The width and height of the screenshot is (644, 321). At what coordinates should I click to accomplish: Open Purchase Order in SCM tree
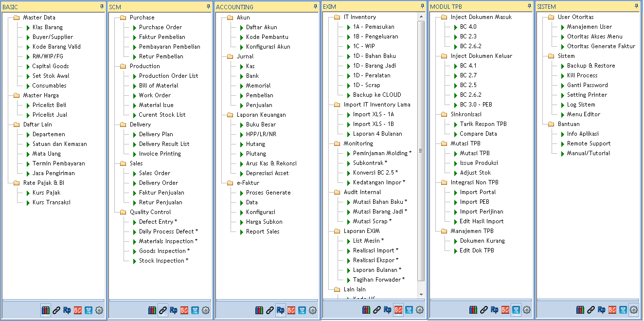(x=160, y=27)
